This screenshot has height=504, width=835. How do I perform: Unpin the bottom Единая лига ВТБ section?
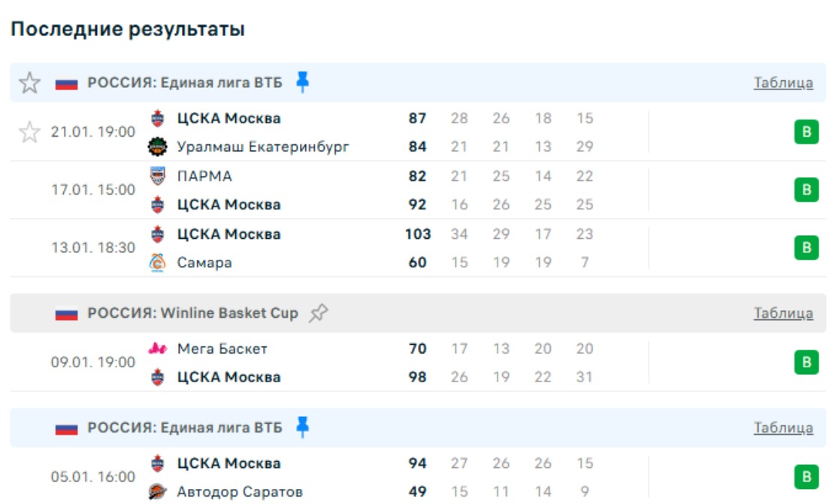[302, 427]
